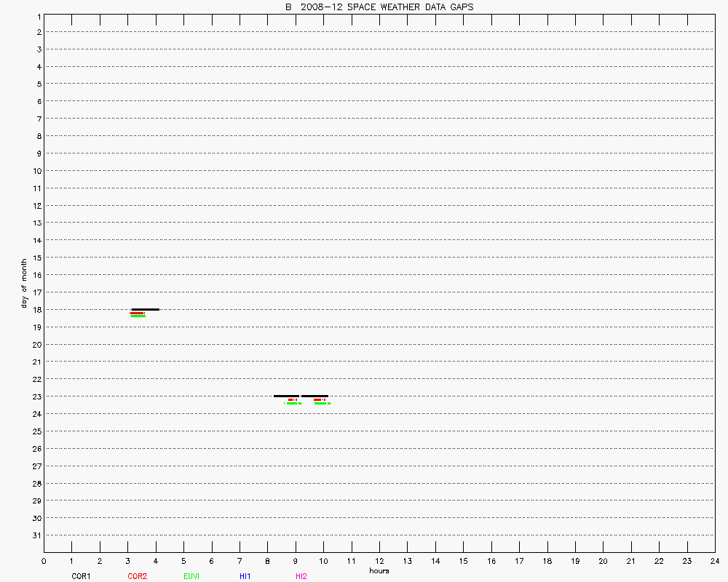The height and width of the screenshot is (582, 728).
Task: Click the right green EUVI bar on day 23
Action: pyautogui.click(x=321, y=403)
